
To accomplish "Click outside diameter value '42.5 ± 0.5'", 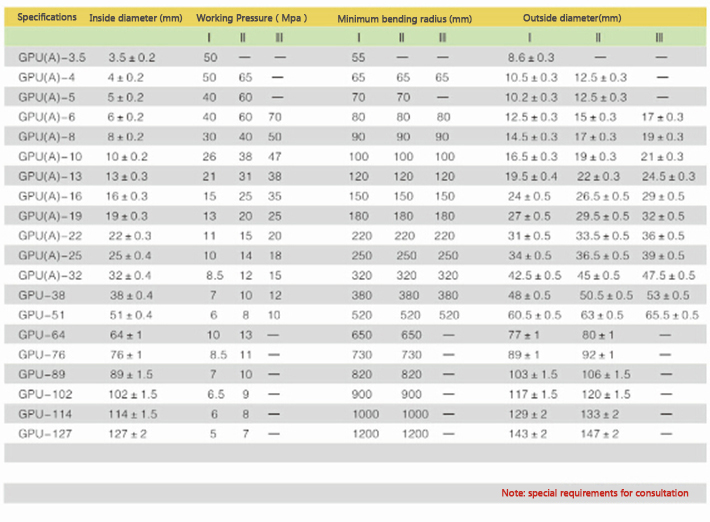I will coord(534,276).
